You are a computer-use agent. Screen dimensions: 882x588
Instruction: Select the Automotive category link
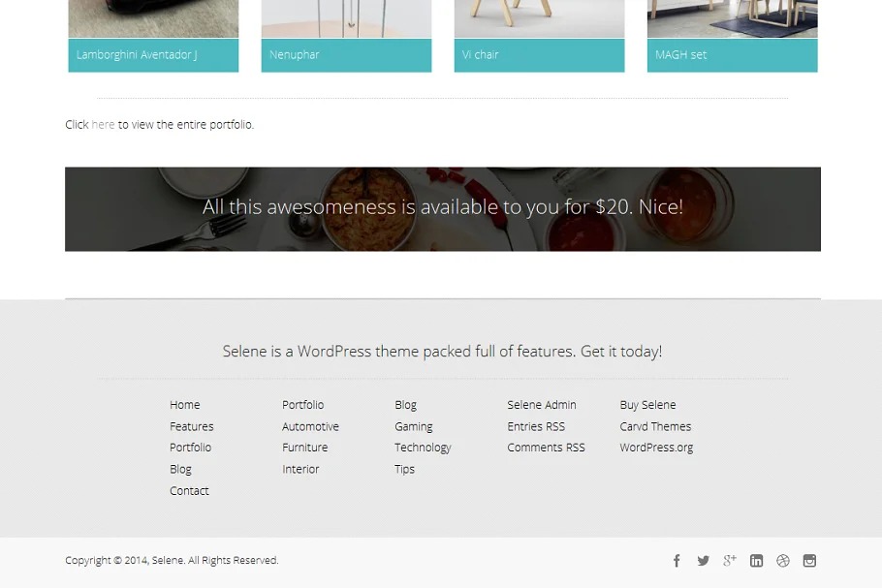(x=310, y=426)
